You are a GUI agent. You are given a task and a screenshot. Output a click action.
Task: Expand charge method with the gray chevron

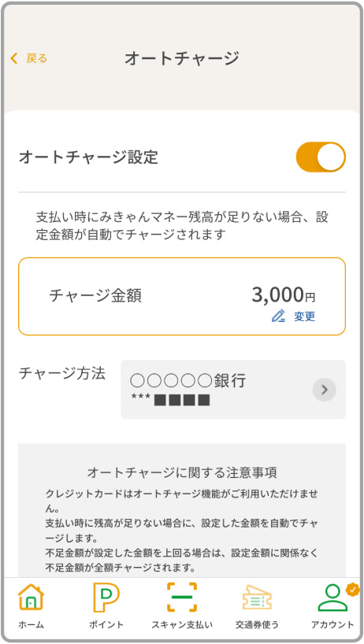[324, 390]
